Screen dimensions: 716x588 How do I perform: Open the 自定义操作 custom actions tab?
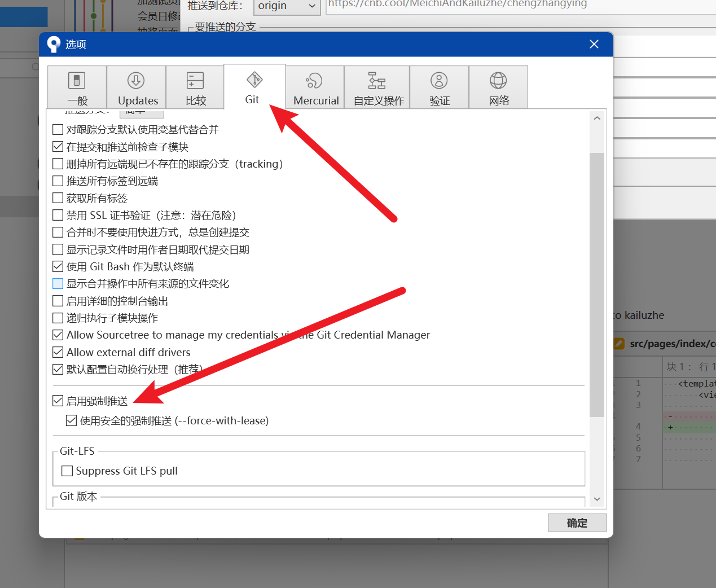[x=377, y=87]
